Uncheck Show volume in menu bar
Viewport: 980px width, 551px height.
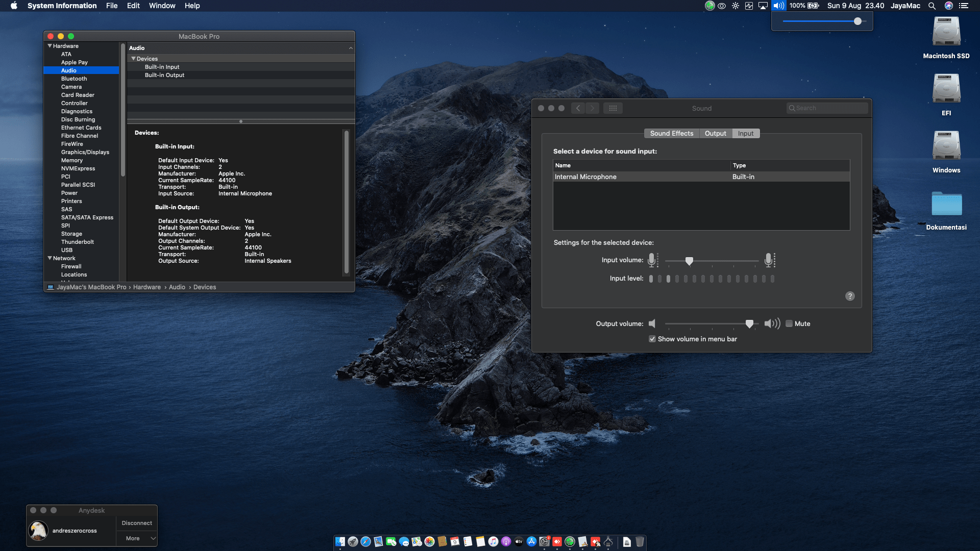click(x=652, y=339)
